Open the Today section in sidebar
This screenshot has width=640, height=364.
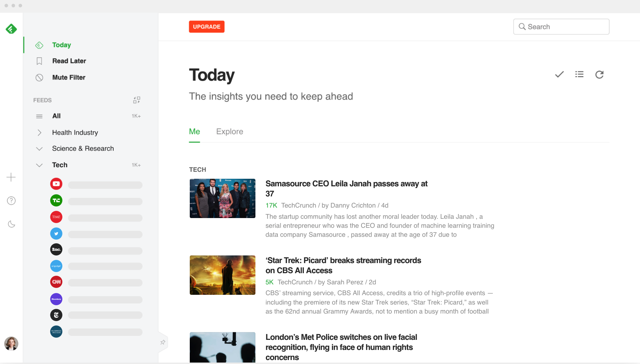pos(91,45)
